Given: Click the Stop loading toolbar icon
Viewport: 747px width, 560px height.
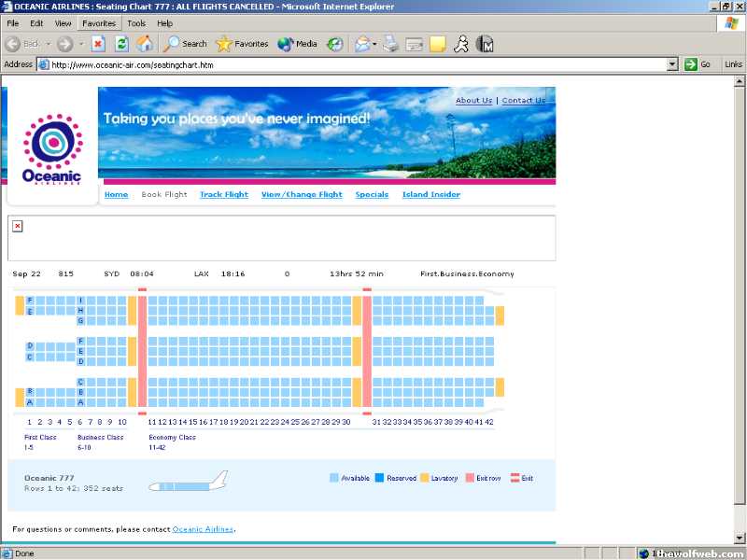Looking at the screenshot, I should click(x=98, y=44).
